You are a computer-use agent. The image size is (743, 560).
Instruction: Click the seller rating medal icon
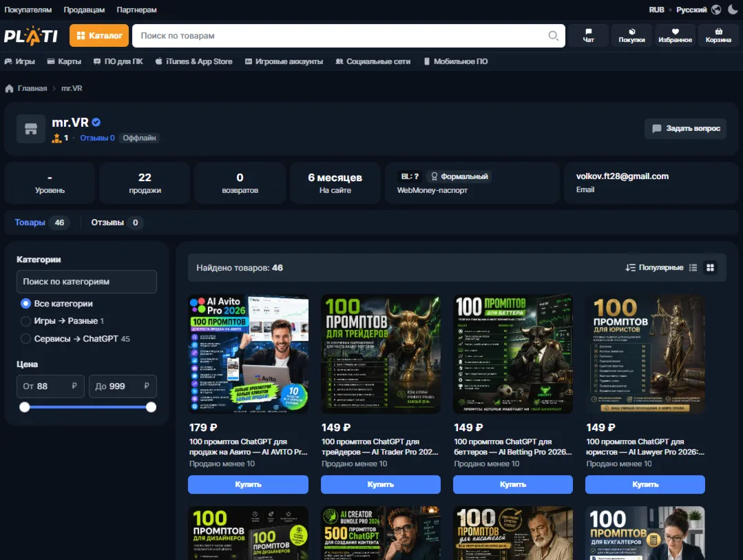(57, 138)
